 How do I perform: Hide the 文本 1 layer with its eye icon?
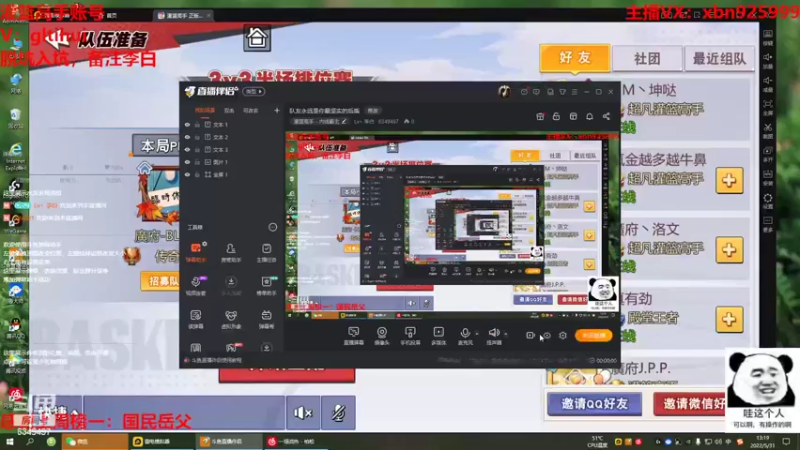coord(187,124)
